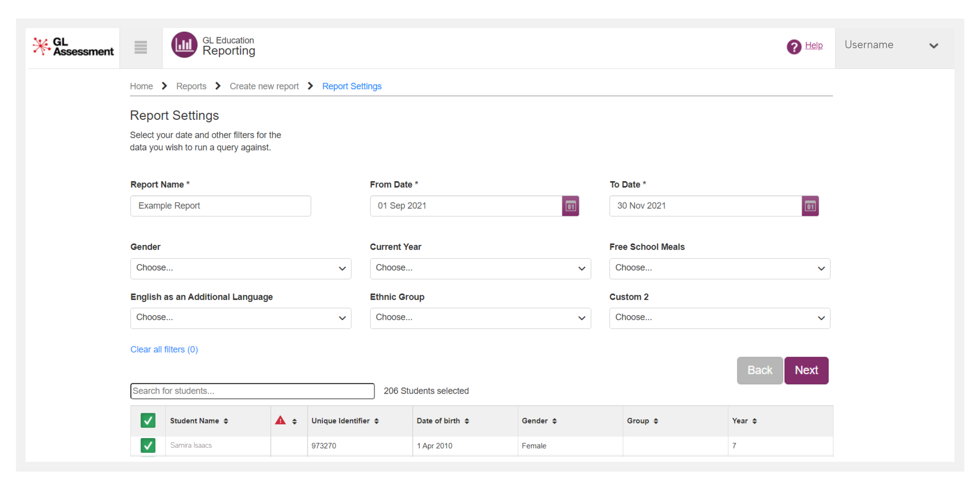Go to Home breadcrumb
This screenshot has height=490, width=980.
point(141,86)
